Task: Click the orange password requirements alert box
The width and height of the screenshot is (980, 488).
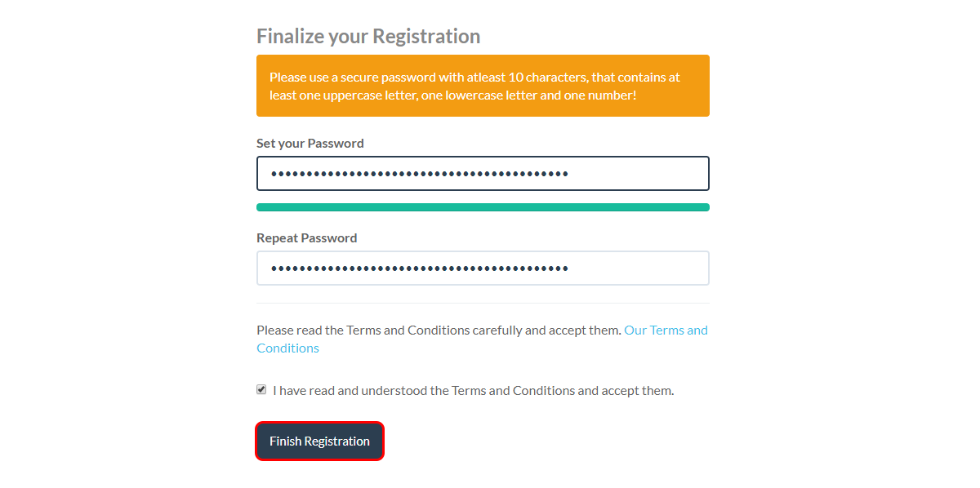Action: tap(483, 86)
